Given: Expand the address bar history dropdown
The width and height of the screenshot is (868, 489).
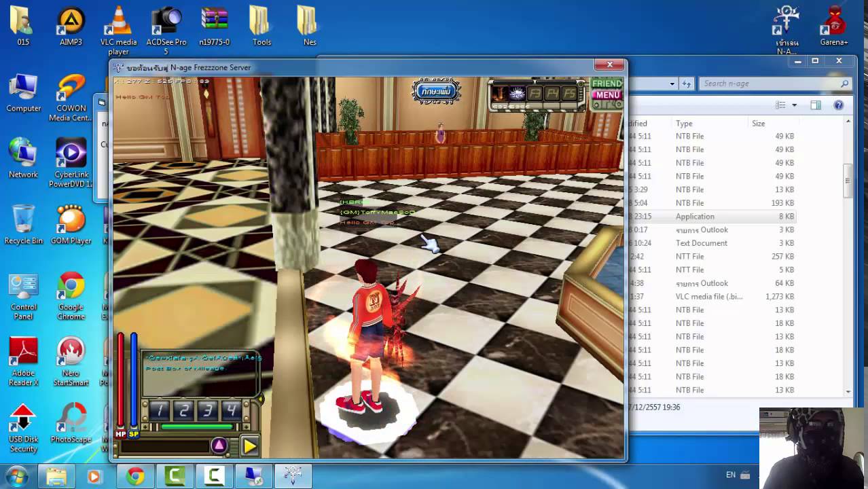Looking at the screenshot, I should pos(672,84).
